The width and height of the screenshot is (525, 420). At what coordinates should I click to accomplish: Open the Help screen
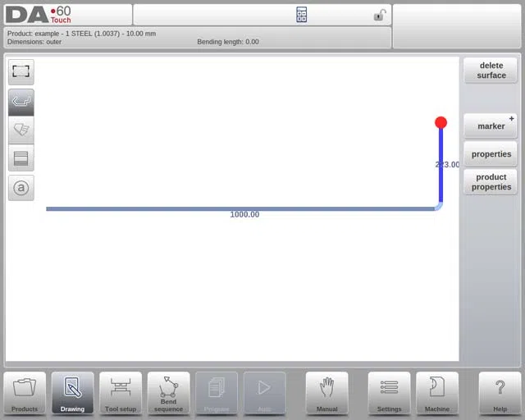[500, 393]
